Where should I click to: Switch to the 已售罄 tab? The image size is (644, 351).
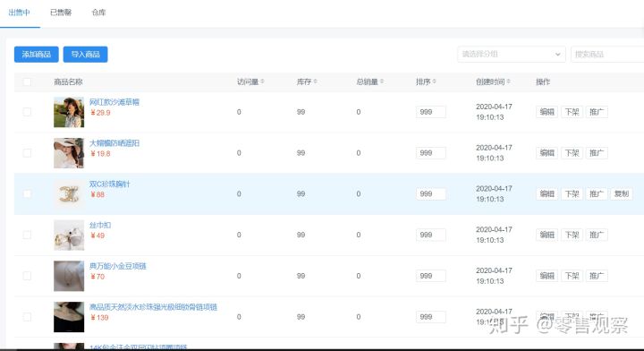point(61,13)
